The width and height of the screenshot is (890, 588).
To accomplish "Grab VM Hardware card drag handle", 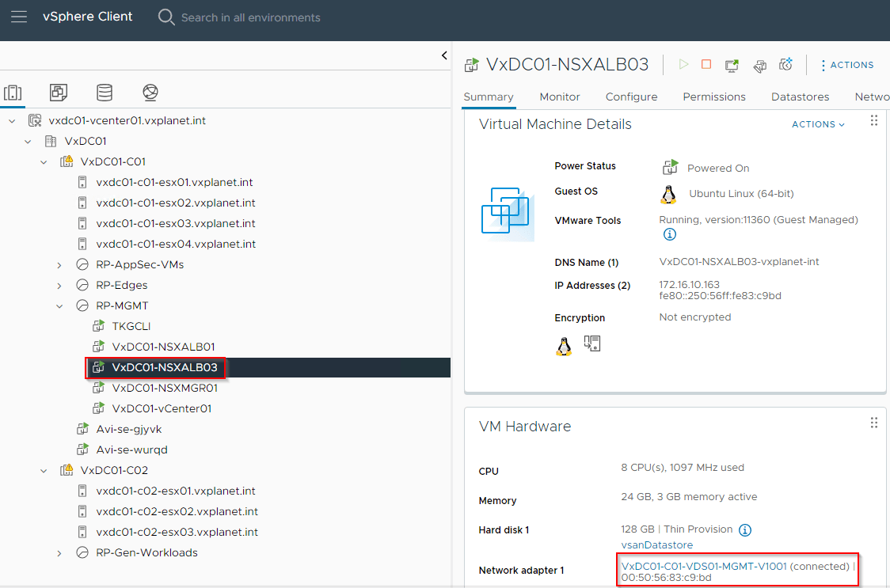I will point(874,423).
